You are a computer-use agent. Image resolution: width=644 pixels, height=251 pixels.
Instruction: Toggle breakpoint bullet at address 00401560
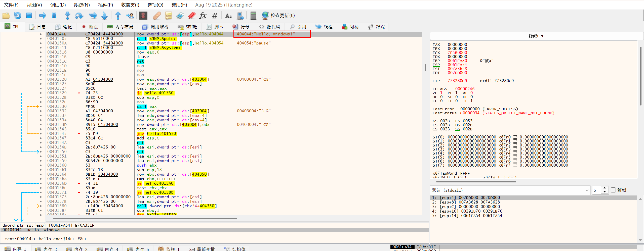41,165
